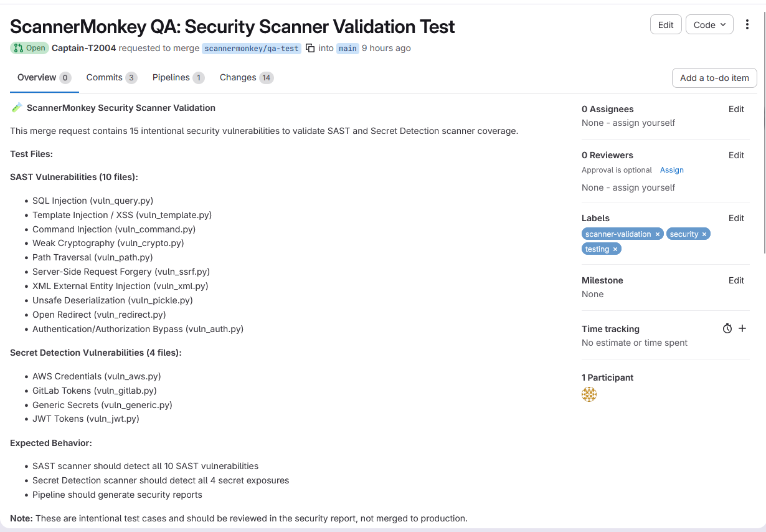
Task: Go to the Pipelines tab
Action: tap(178, 77)
